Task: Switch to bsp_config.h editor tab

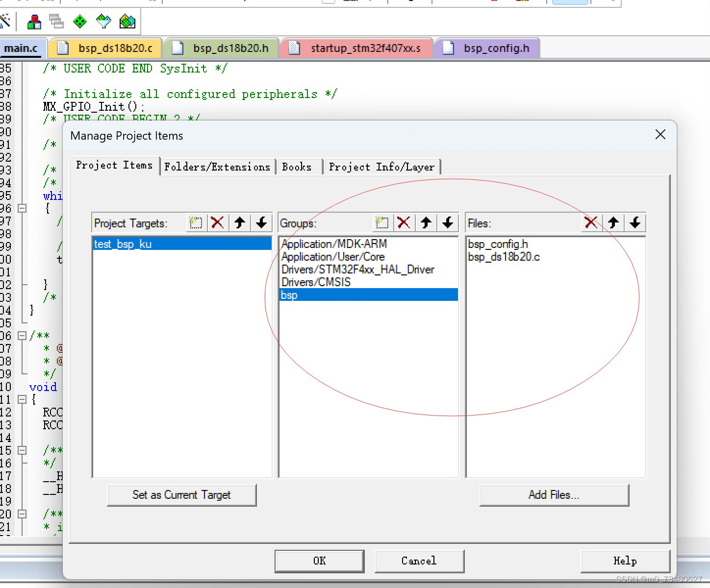Action: [487, 48]
